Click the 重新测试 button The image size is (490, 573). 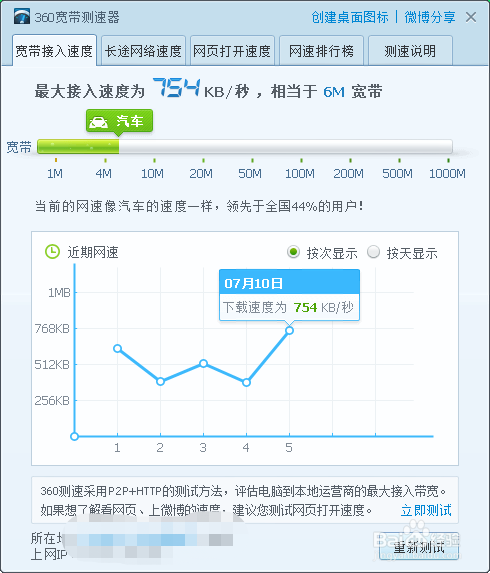click(x=419, y=547)
